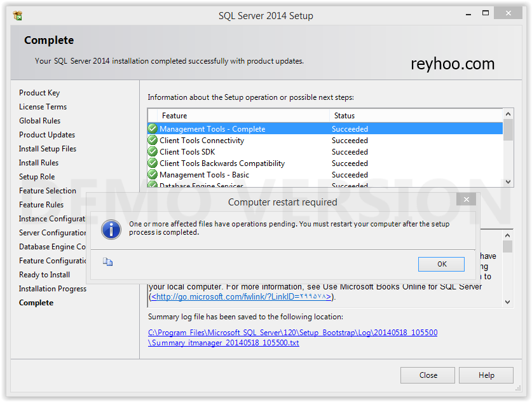Click the check icon beside Client Tools Backwards Compatibility
The image size is (532, 402).
[x=153, y=163]
